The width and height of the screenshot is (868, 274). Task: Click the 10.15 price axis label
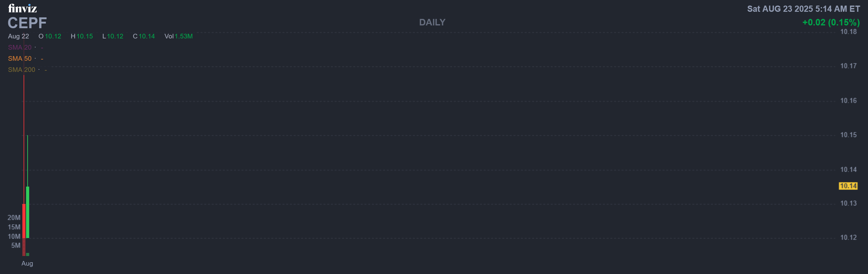tap(848, 135)
